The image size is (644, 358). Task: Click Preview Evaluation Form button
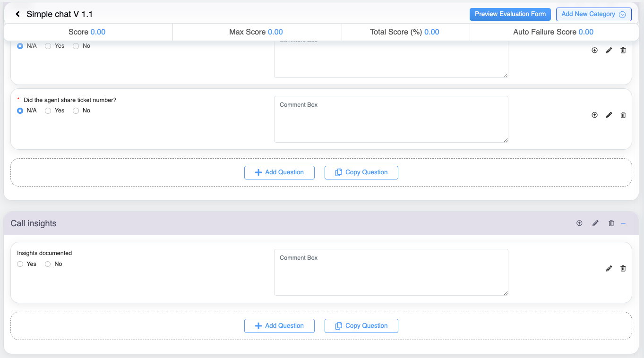coord(510,14)
